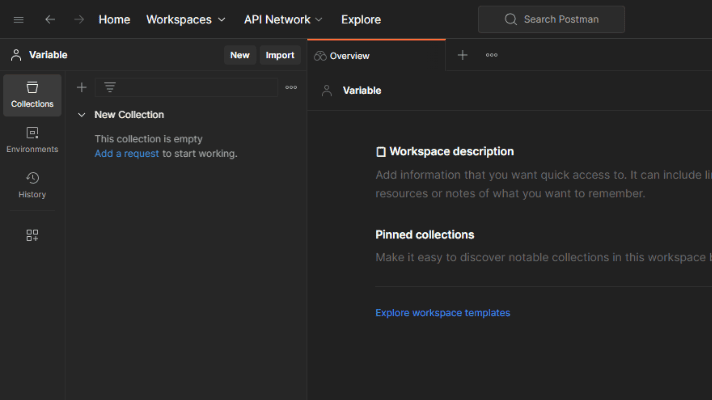Click the Add a request link
Viewport: 712px width, 400px height.
[x=127, y=153]
